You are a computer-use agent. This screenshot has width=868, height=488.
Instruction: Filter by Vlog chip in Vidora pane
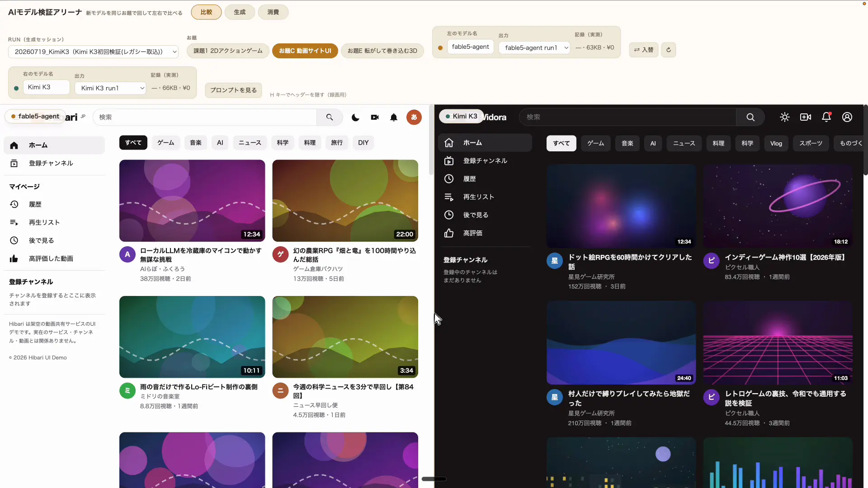776,143
